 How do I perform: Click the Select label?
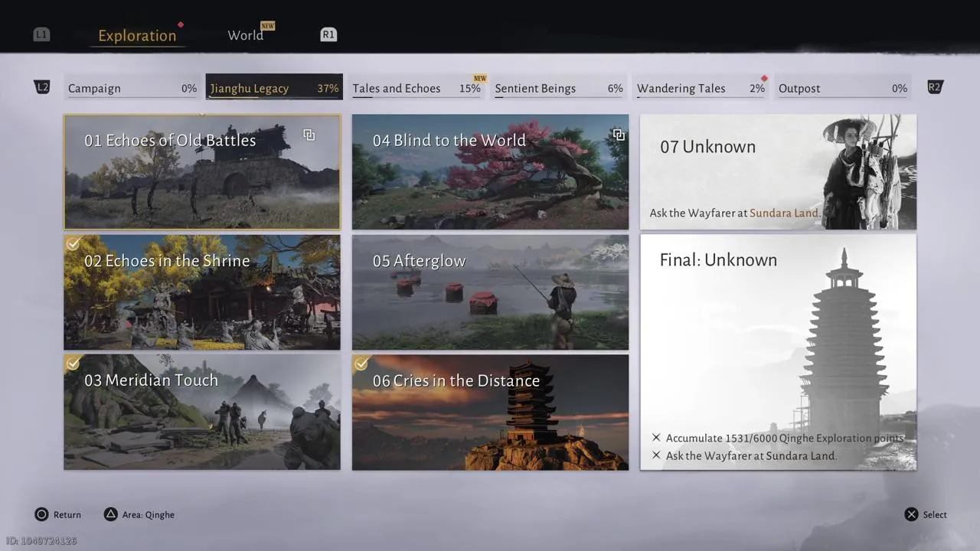[x=935, y=514]
